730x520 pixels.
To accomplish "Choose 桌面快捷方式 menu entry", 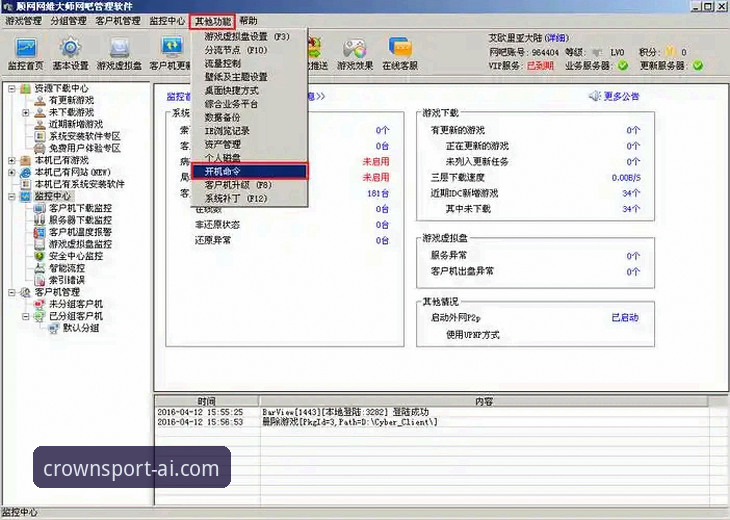I will 250,90.
